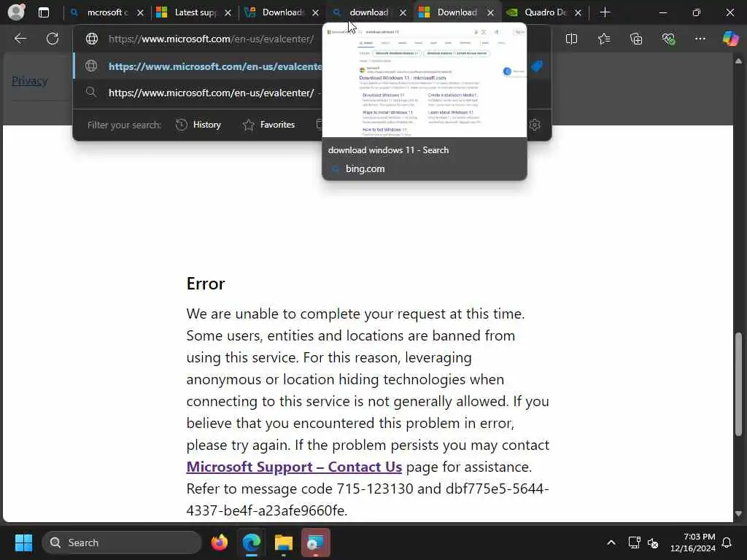The width and height of the screenshot is (747, 560).
Task: Open the Windows Start menu
Action: (x=23, y=542)
